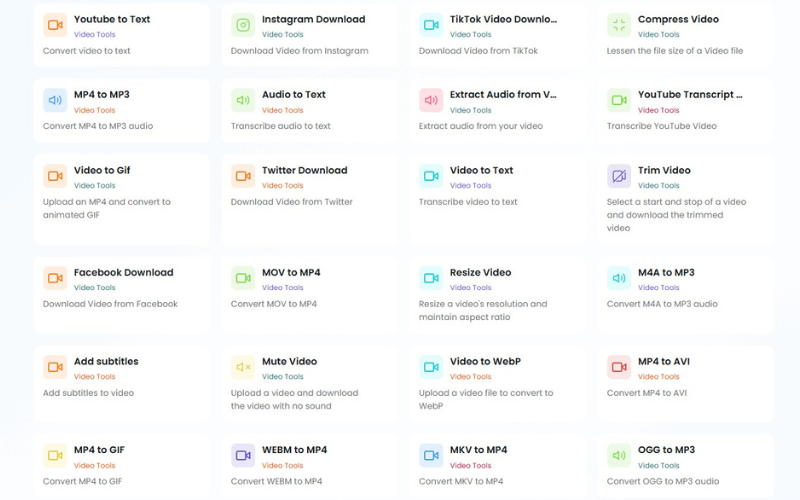Click Video Tools tag under Extract Audio
Viewport: 800px width, 500px height.
pyautogui.click(x=470, y=110)
